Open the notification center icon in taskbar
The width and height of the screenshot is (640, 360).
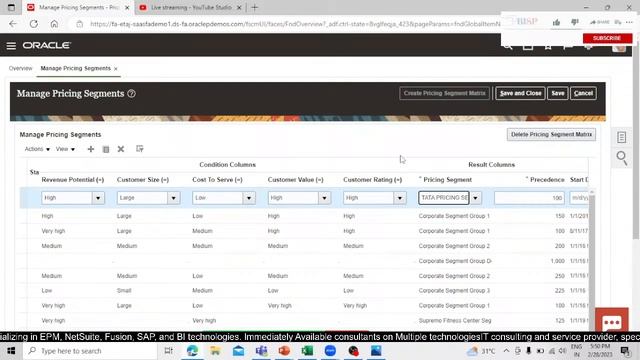point(625,351)
